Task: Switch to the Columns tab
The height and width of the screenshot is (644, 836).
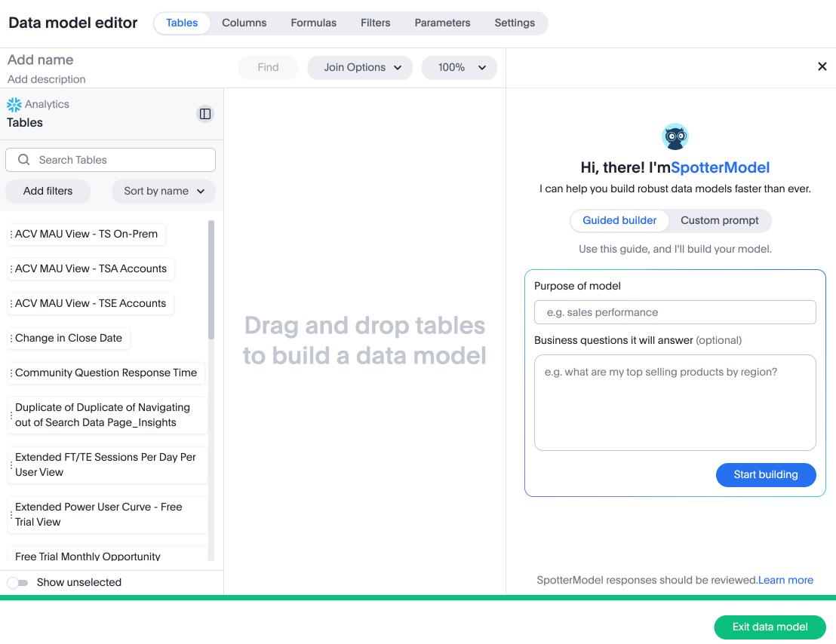Action: tap(244, 23)
